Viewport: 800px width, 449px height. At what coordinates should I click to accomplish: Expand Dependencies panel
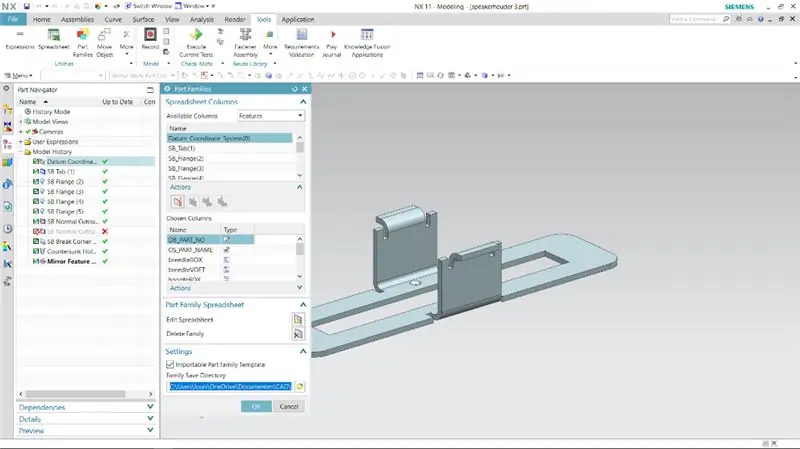[x=150, y=407]
